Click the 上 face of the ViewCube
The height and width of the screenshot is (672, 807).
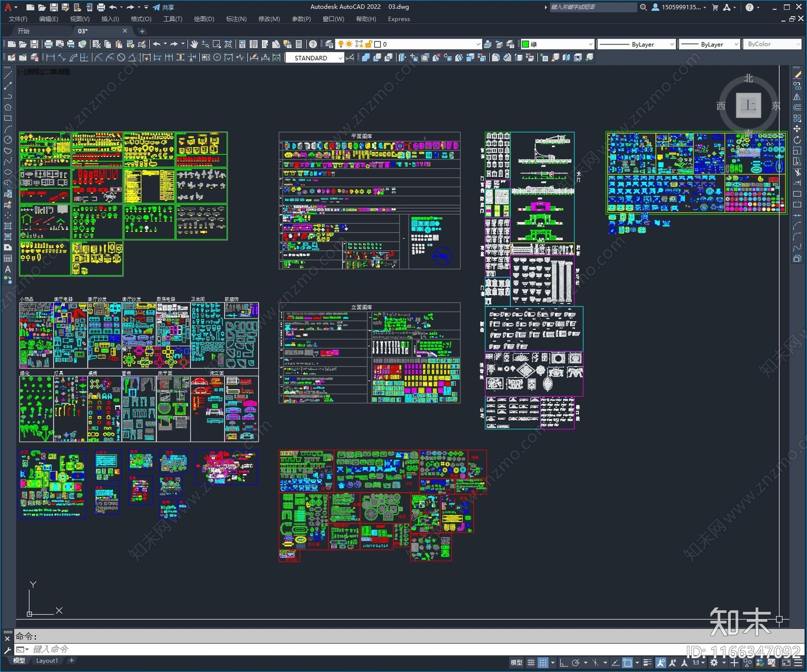coord(748,105)
